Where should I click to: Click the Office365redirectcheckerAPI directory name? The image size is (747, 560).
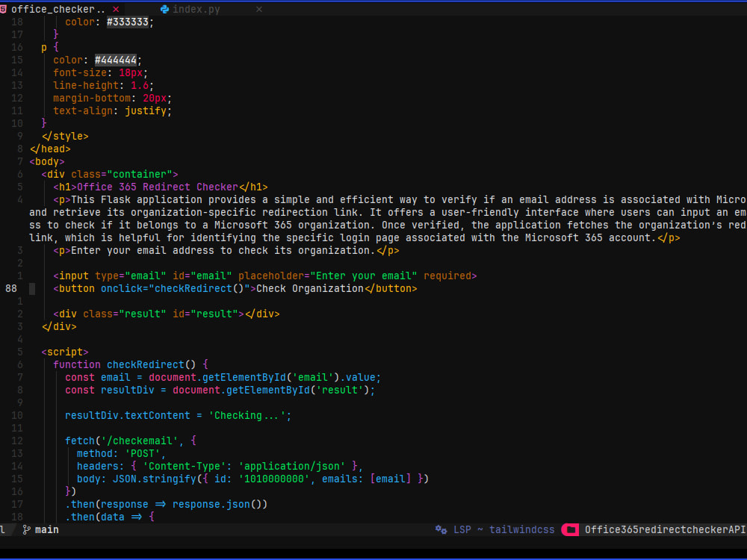pyautogui.click(x=665, y=529)
